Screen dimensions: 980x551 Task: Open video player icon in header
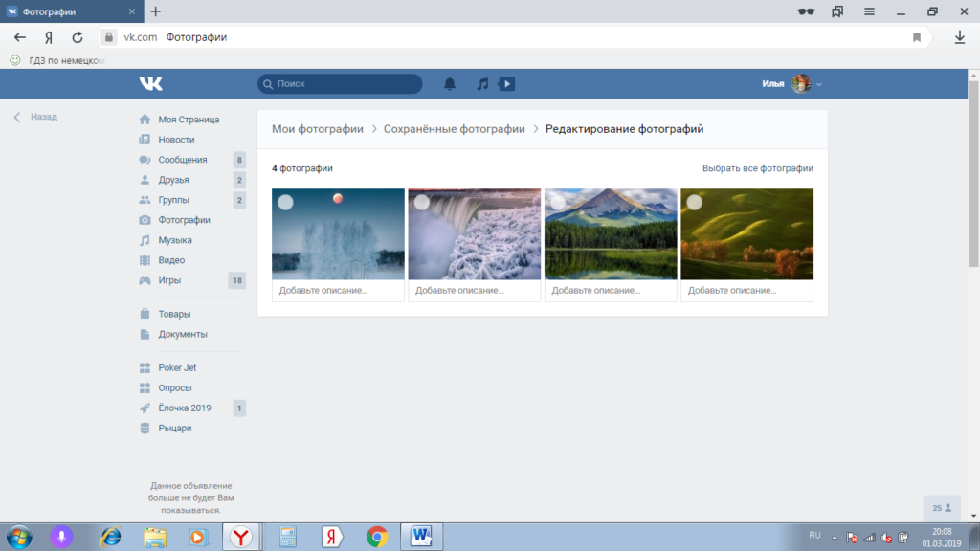[x=506, y=84]
